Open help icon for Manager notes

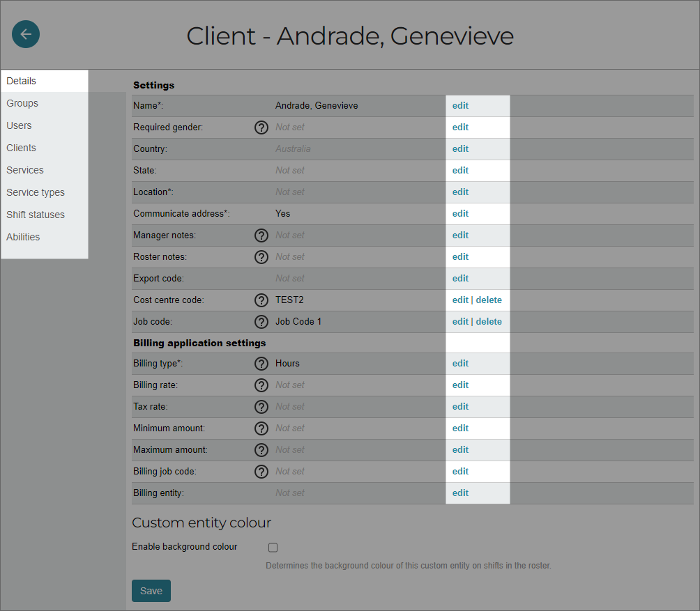tap(261, 235)
